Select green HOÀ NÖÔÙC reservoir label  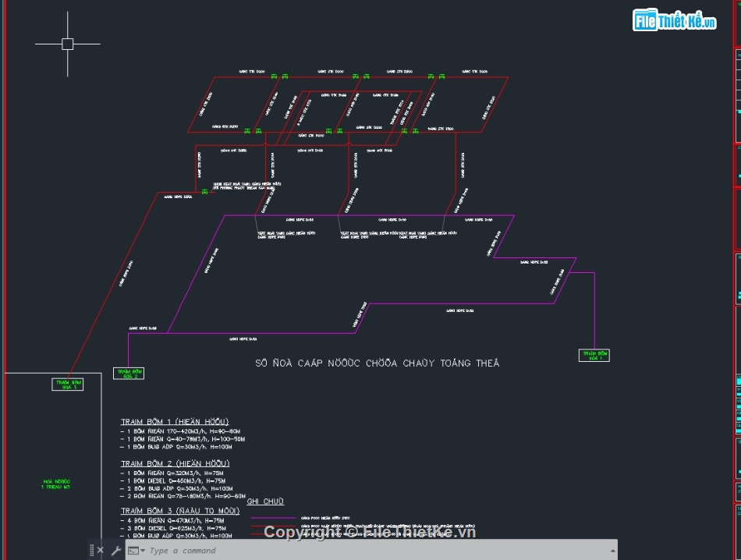(x=56, y=484)
